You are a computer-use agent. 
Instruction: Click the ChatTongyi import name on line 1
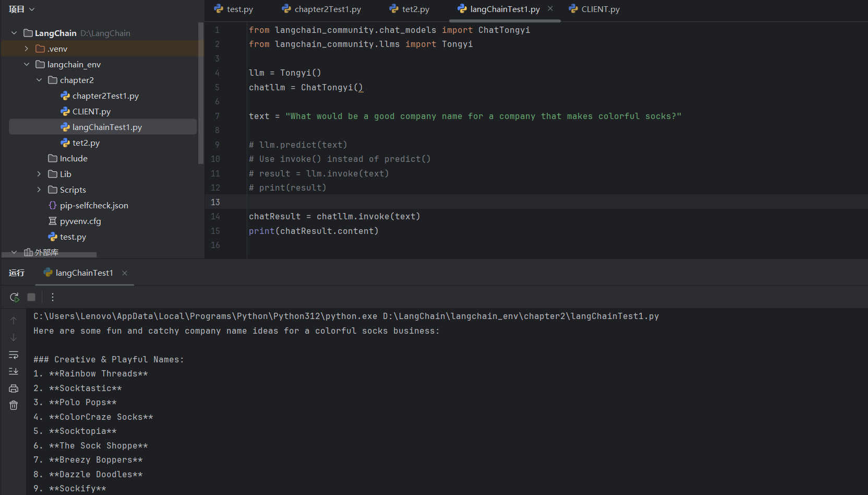click(504, 30)
